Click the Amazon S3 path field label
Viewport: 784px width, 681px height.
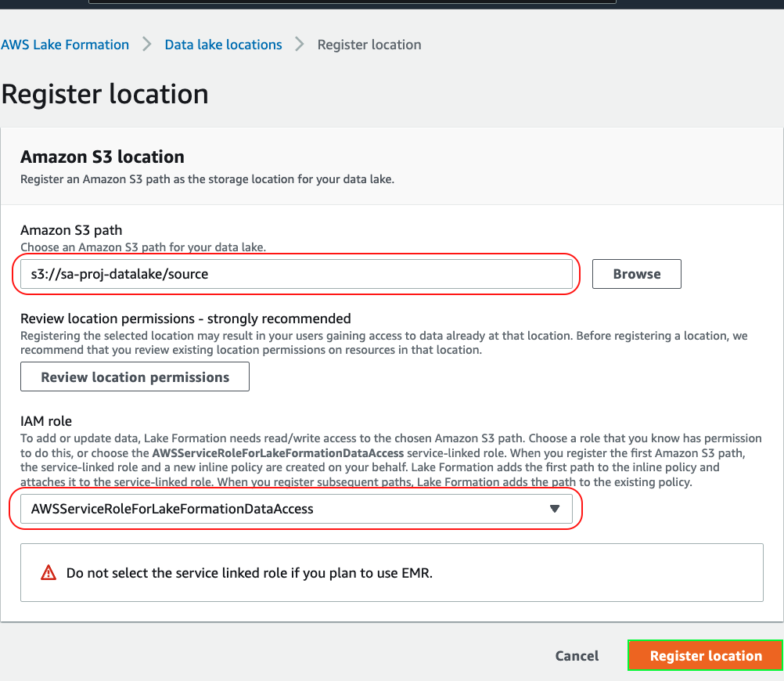[71, 230]
